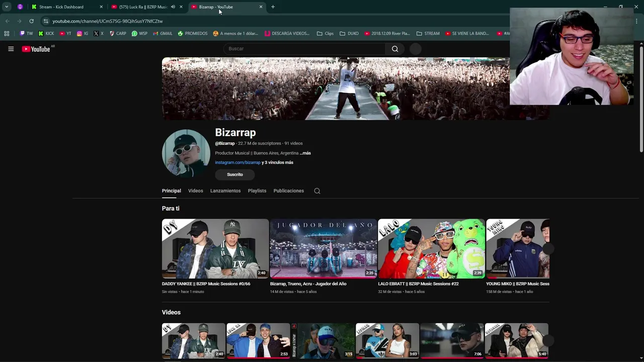
Task: Expand the STREAM bookmark folder
Action: point(428,34)
